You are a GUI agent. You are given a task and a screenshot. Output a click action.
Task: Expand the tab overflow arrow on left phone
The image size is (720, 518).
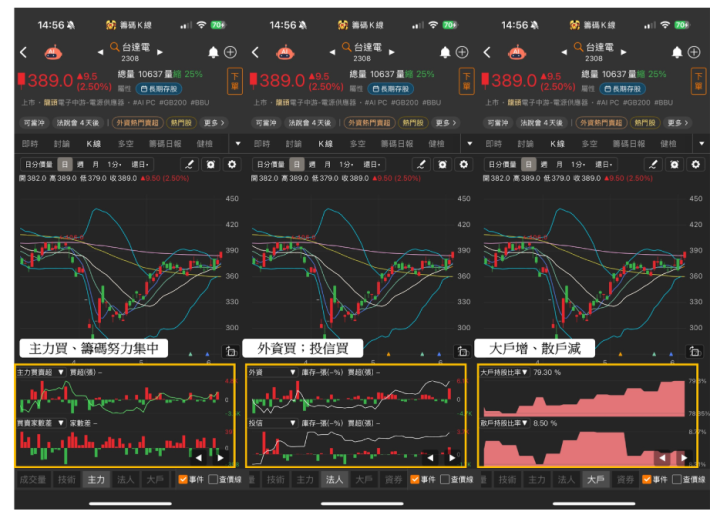tap(238, 144)
